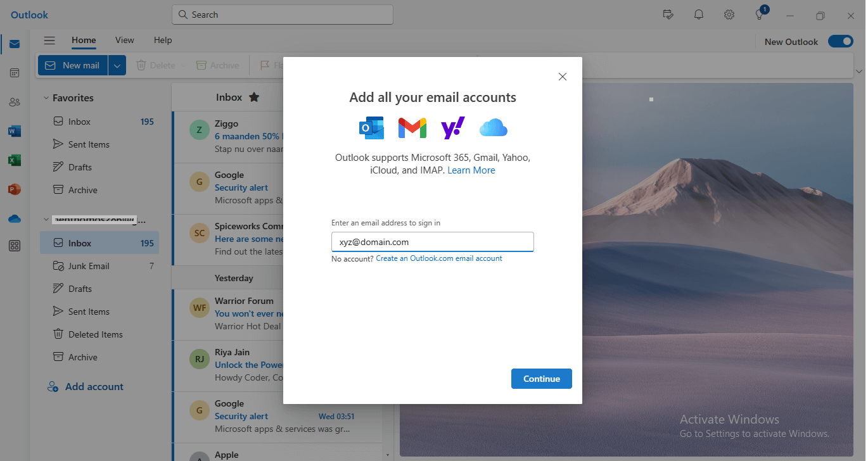The image size is (868, 461).
Task: Click the iCloud icon in the dialog
Action: (494, 128)
